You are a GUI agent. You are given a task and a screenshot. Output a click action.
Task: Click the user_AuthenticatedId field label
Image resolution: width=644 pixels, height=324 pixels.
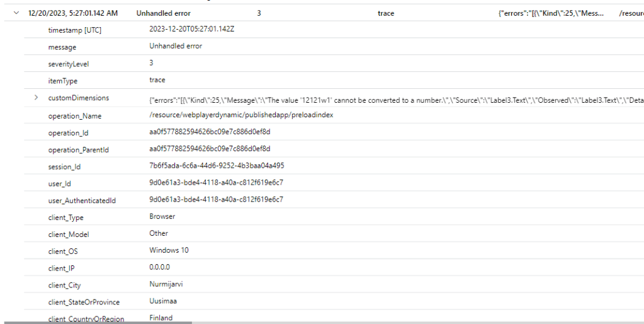click(x=82, y=200)
